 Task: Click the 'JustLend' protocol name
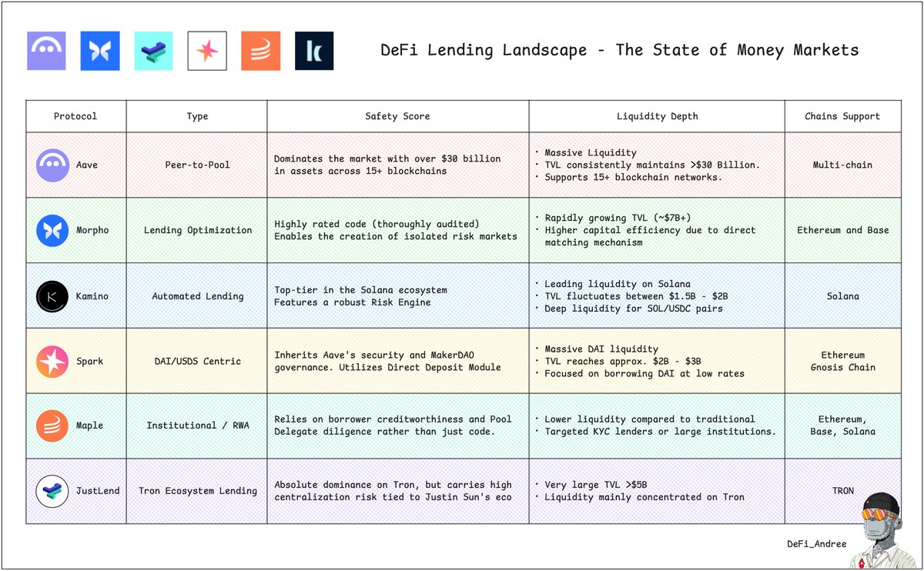tap(98, 491)
